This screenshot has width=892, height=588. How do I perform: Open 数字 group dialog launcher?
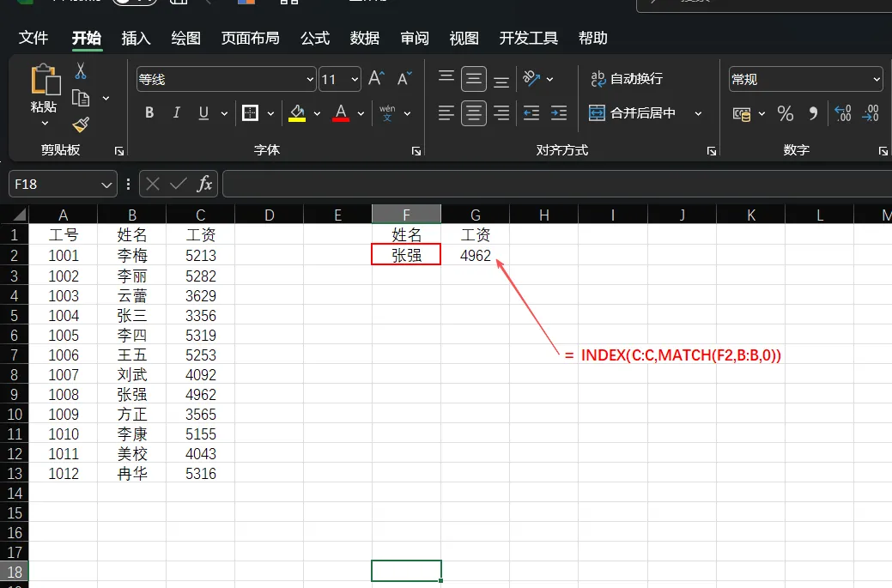[883, 151]
